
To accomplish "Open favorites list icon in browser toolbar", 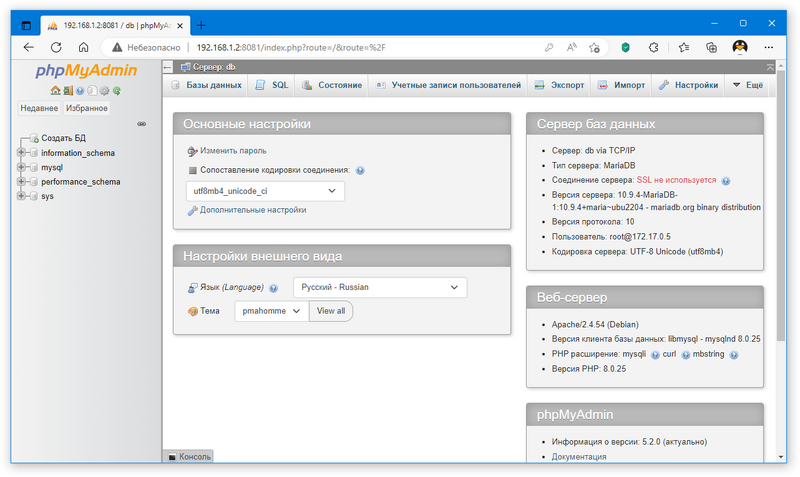I will [x=684, y=47].
